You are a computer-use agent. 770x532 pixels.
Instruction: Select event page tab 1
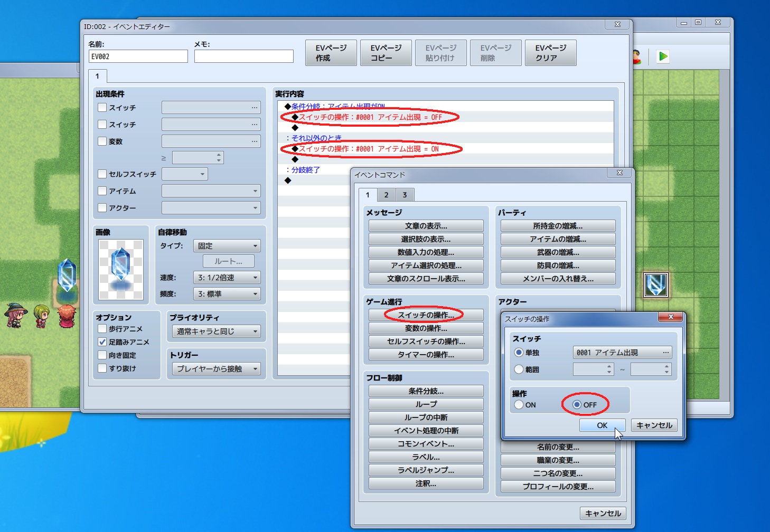point(97,76)
